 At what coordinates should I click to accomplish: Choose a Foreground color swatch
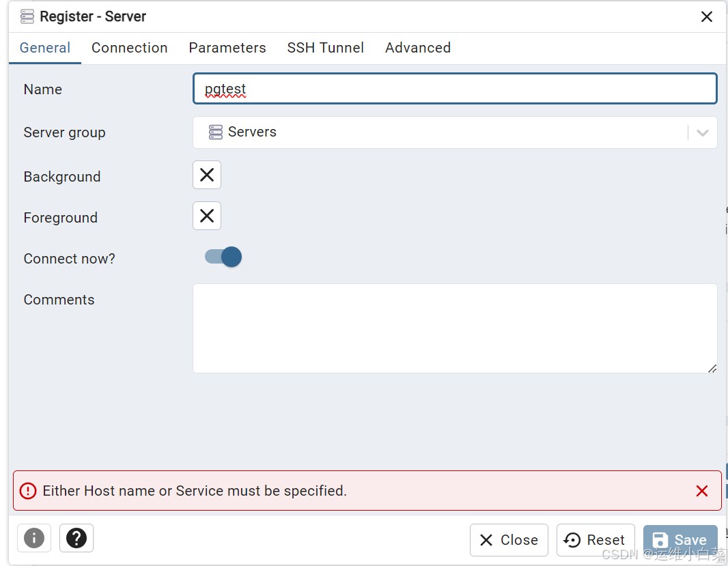(207, 216)
